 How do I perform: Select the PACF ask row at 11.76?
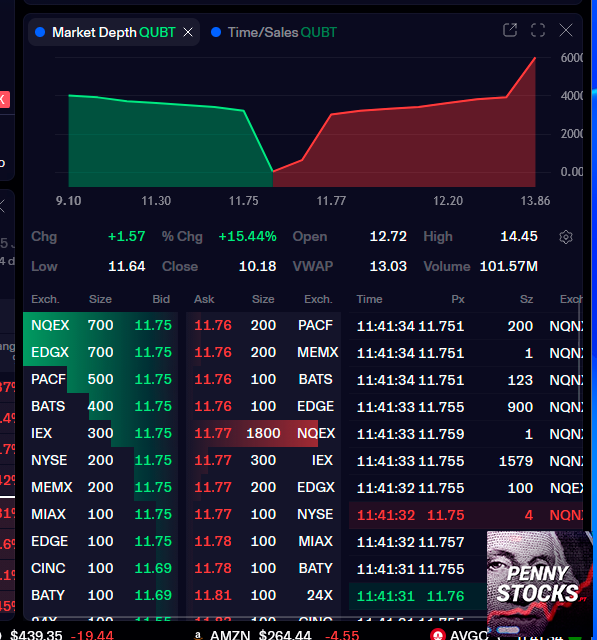[264, 325]
